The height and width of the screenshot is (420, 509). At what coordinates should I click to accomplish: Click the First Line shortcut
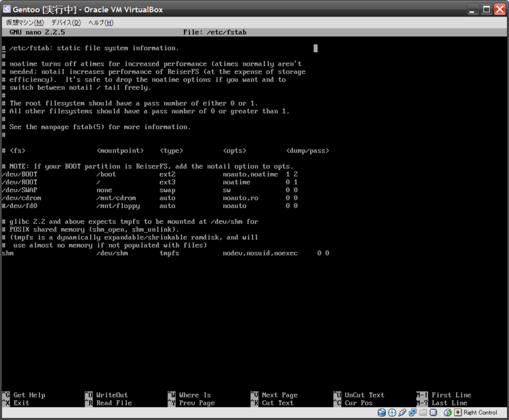443,395
